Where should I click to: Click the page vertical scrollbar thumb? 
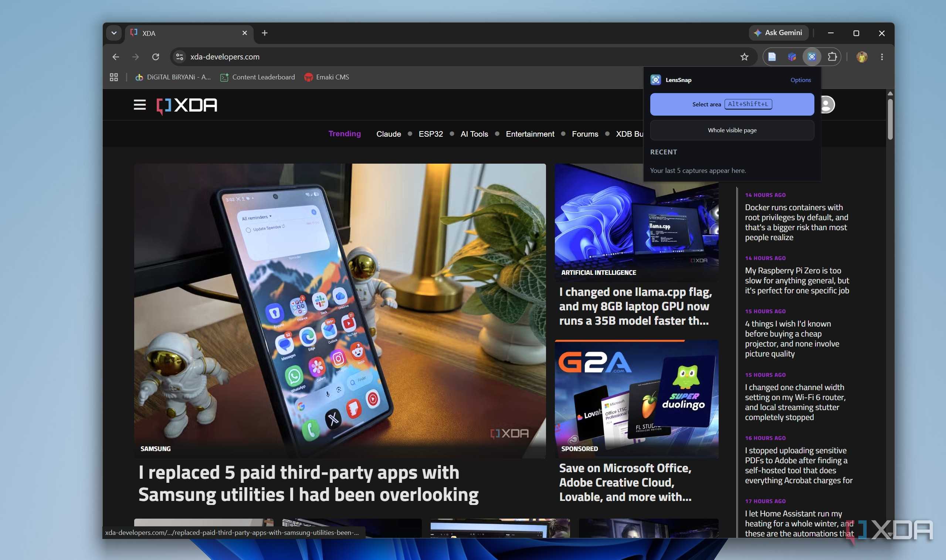[x=890, y=119]
